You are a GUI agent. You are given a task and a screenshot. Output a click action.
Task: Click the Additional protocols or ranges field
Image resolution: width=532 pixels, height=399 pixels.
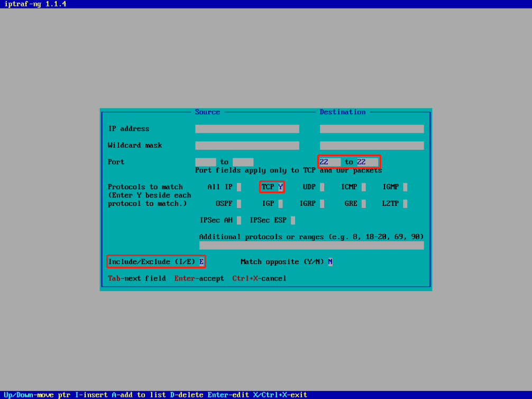coord(311,246)
